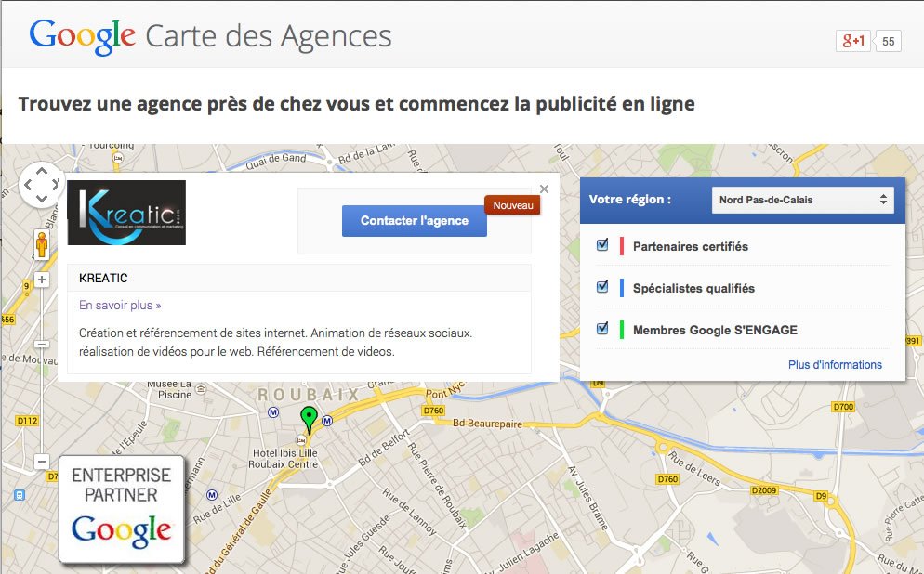Click the Bd de Belfort street label
Viewport: 924px width, 574px height.
coord(383,448)
